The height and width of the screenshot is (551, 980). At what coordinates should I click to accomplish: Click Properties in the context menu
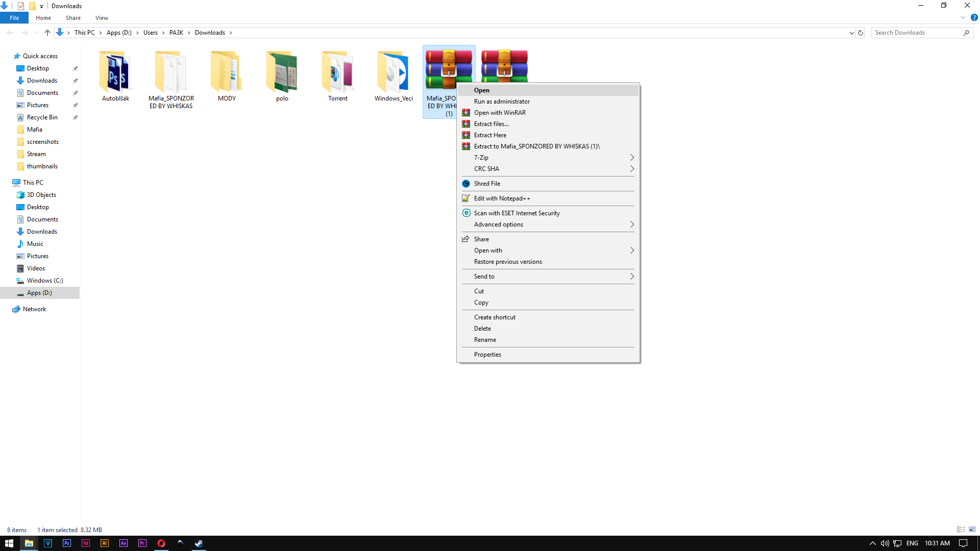click(x=487, y=355)
